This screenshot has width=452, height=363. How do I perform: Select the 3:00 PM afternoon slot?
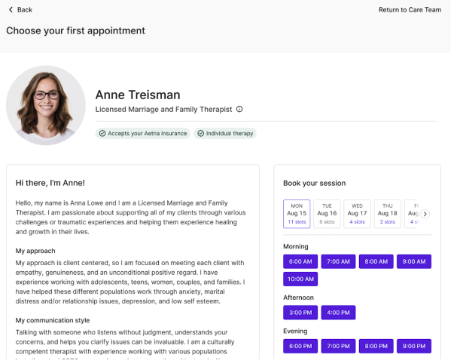point(300,313)
